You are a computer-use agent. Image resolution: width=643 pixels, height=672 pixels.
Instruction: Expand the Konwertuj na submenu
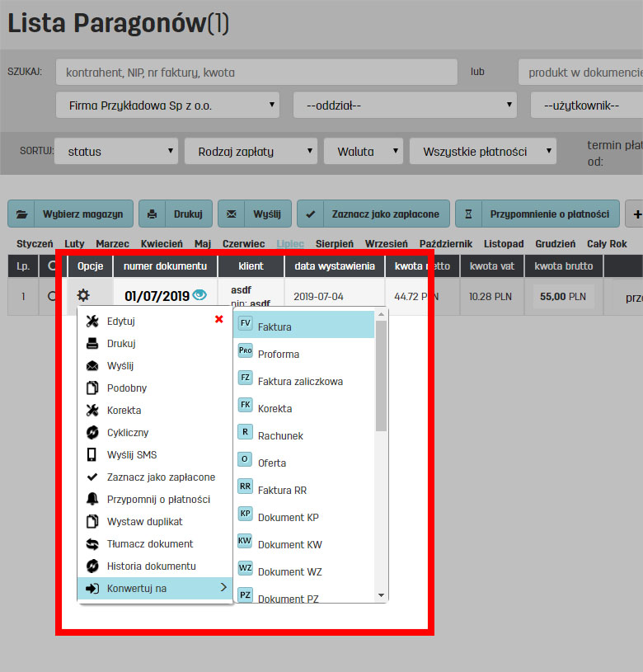155,588
